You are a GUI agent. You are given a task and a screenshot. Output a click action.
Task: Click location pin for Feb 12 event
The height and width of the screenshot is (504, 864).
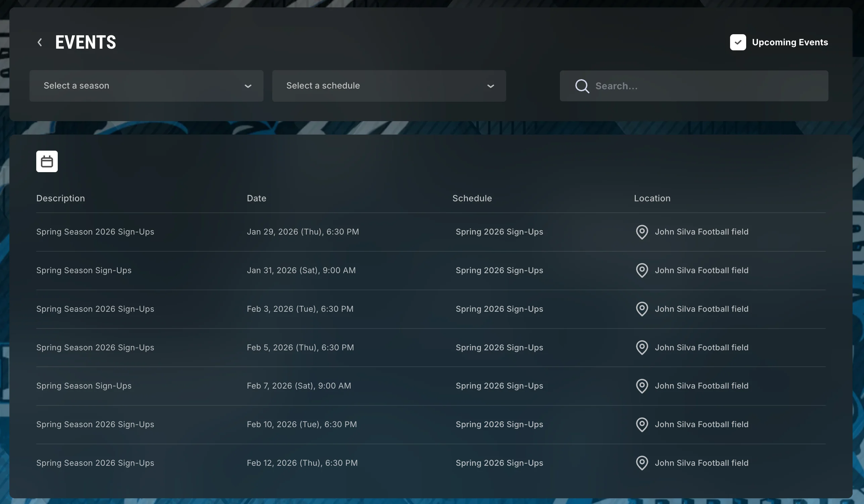pos(641,463)
